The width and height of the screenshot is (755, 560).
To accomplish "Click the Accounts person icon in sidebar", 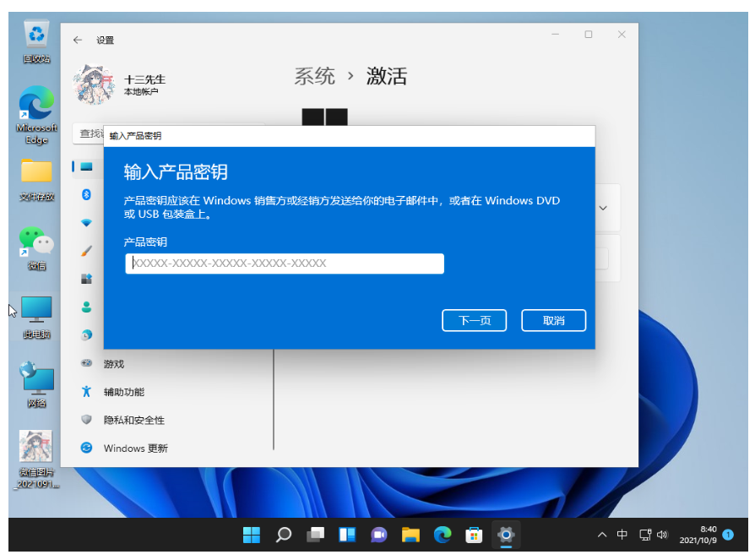I will [x=86, y=307].
